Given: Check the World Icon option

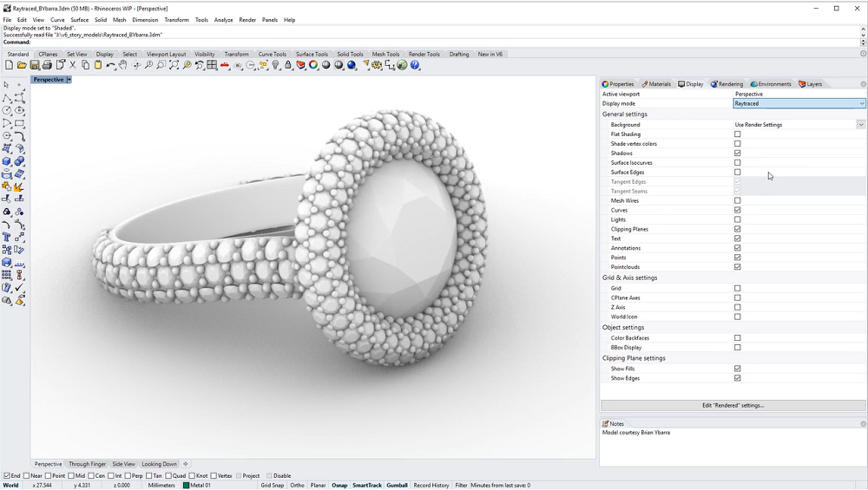Looking at the screenshot, I should coord(738,317).
